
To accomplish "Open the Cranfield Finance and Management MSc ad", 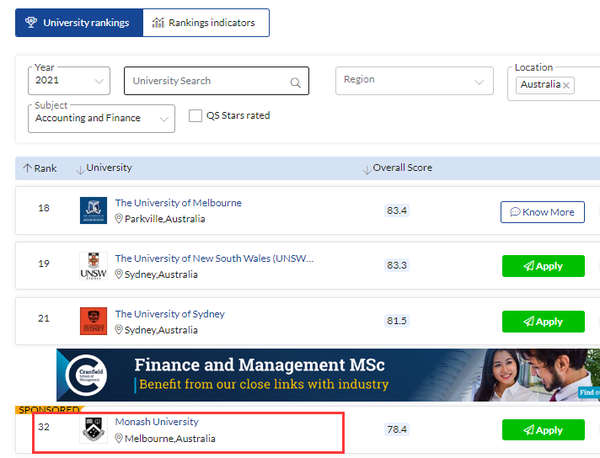I will (328, 375).
